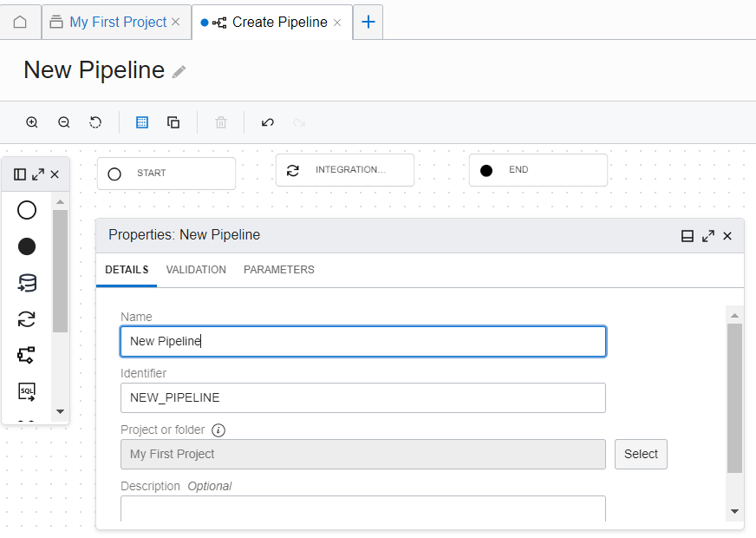The height and width of the screenshot is (538, 756).
Task: Click the duplicate operator icon in the toolbar
Action: (173, 121)
